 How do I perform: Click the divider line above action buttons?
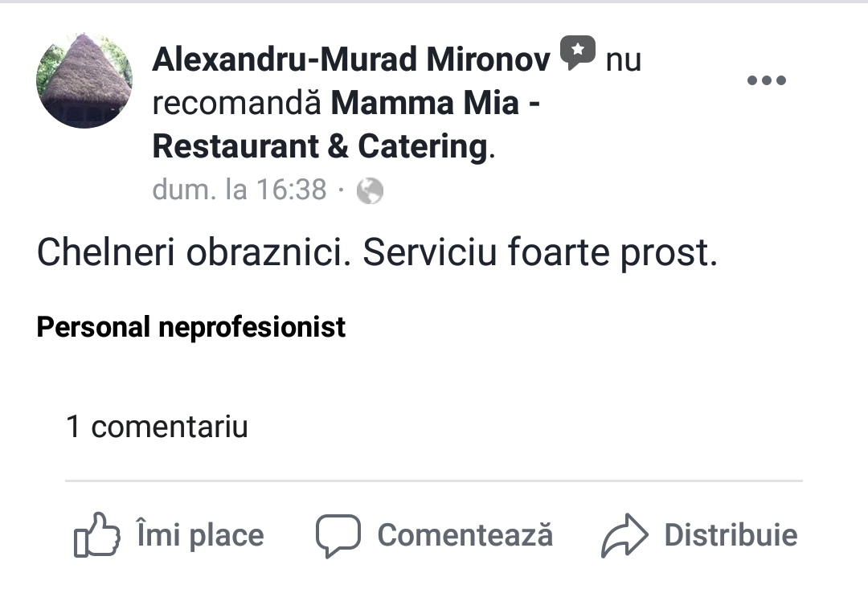click(x=433, y=481)
